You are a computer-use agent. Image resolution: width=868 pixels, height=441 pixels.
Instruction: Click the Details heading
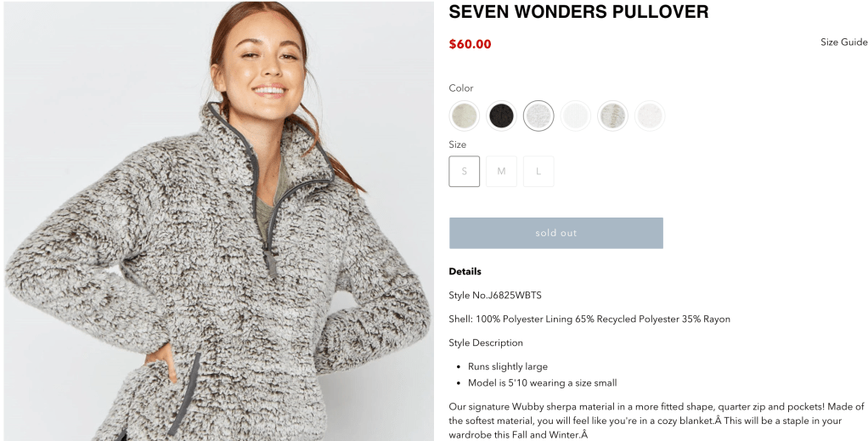pos(465,271)
